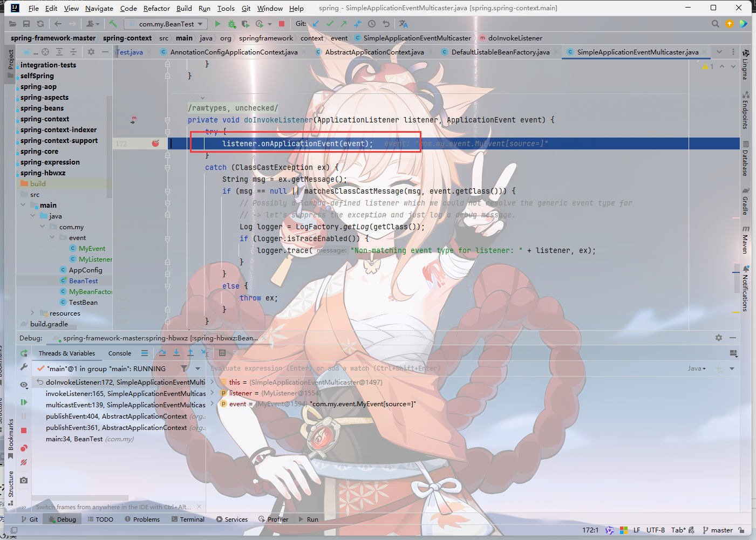This screenshot has width=756, height=540.
Task: Click Git push arrow icon
Action: (343, 24)
